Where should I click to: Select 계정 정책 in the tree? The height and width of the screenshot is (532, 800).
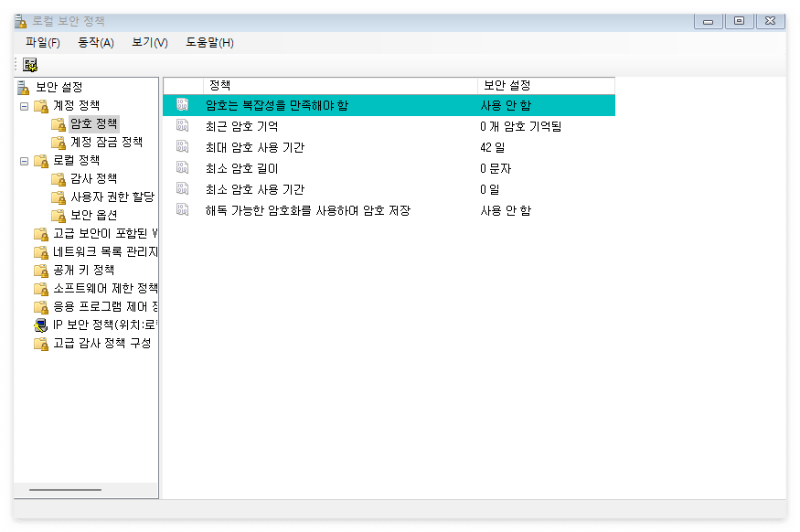click(77, 106)
